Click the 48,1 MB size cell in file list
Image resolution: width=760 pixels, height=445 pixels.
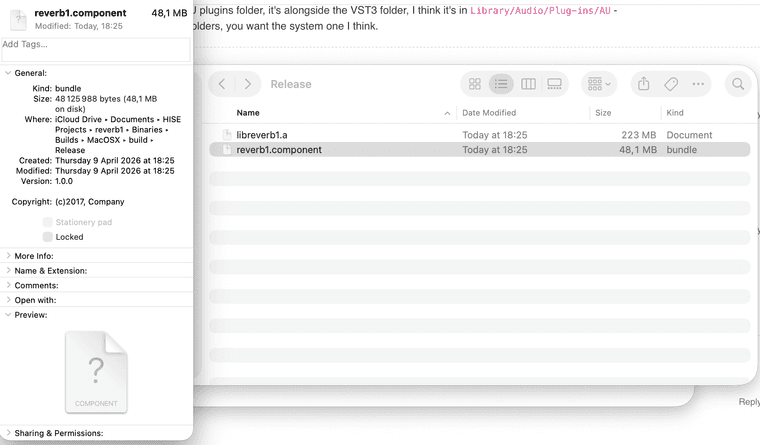pyautogui.click(x=638, y=150)
